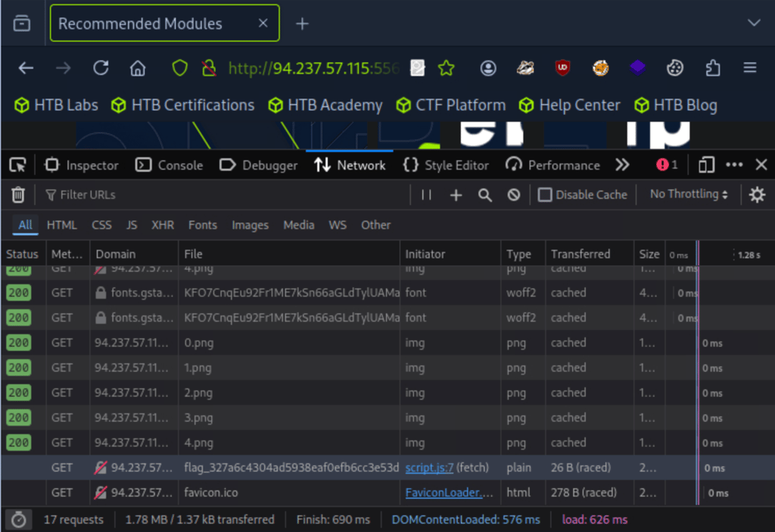Bookmark this page with star
This screenshot has height=532, width=775.
[447, 68]
